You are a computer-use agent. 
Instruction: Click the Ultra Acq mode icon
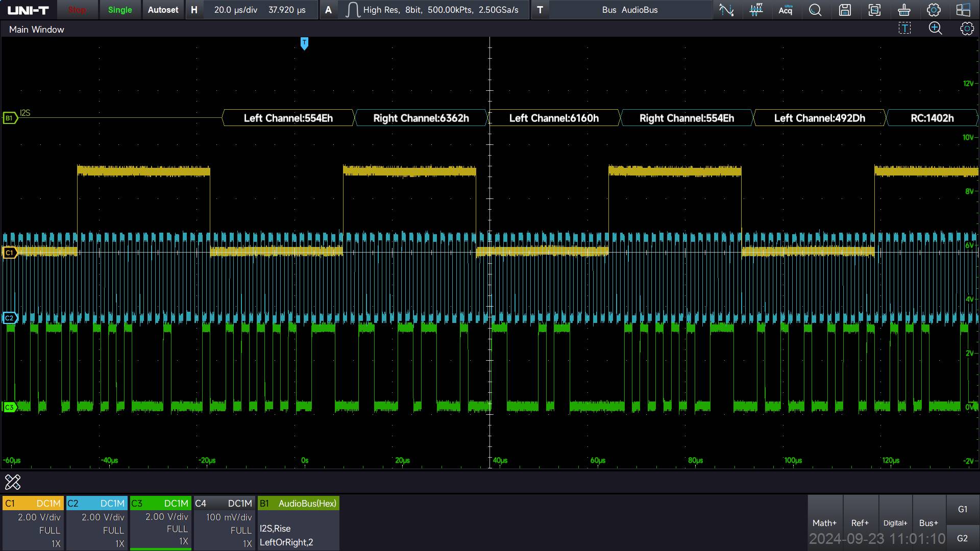point(786,10)
